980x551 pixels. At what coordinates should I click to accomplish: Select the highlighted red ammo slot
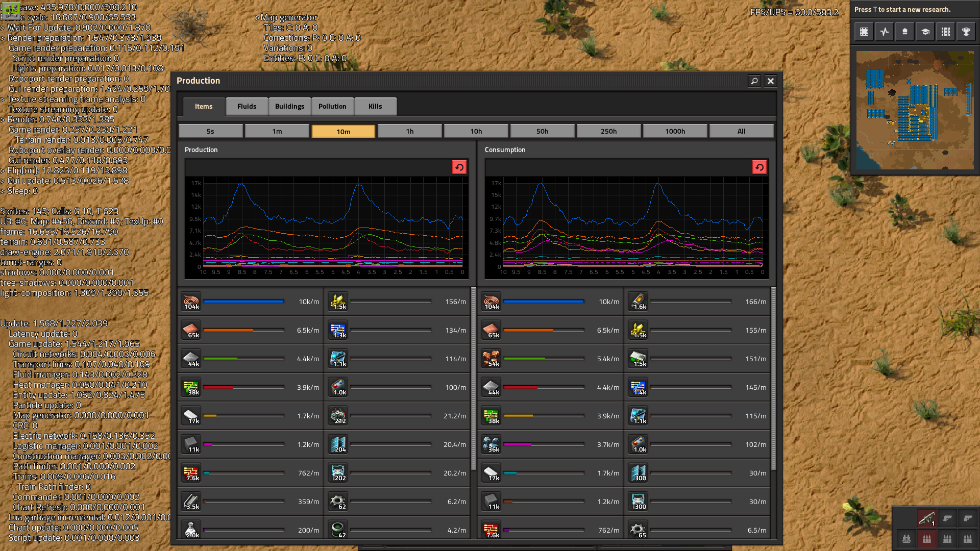pyautogui.click(x=927, y=539)
